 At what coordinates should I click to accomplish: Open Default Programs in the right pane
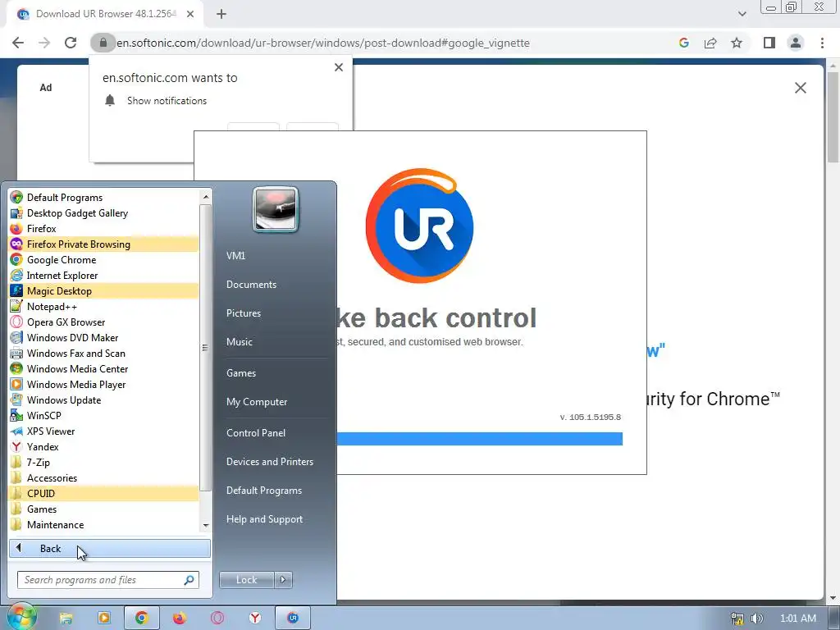[263, 491]
